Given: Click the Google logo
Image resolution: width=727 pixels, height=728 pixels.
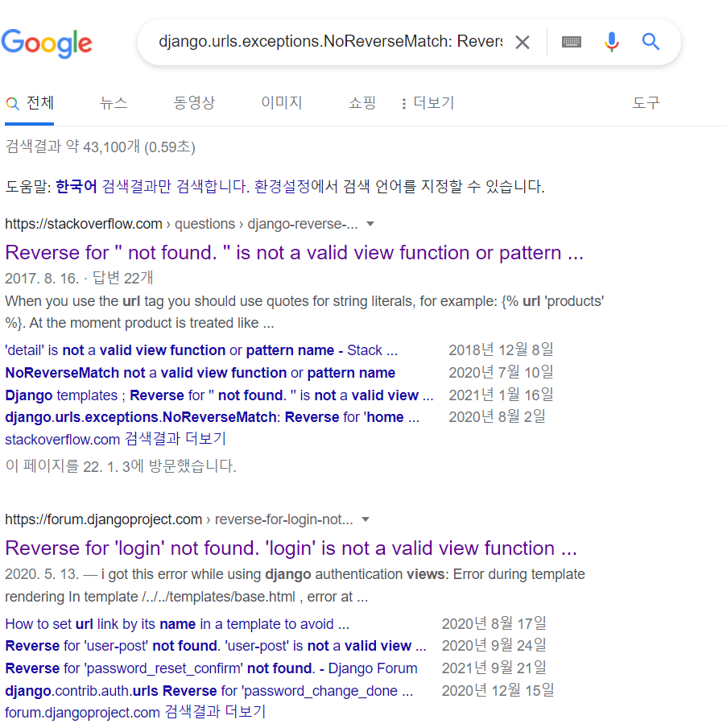Looking at the screenshot, I should tap(47, 43).
